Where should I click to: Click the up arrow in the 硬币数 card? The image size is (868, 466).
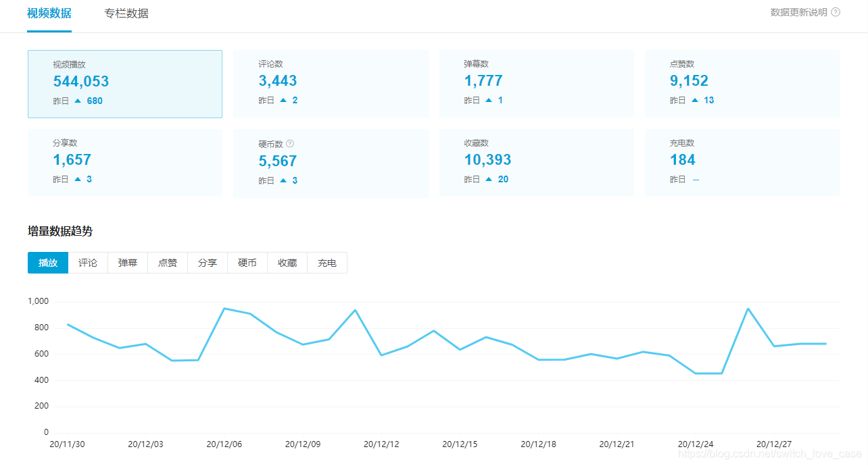pos(283,181)
